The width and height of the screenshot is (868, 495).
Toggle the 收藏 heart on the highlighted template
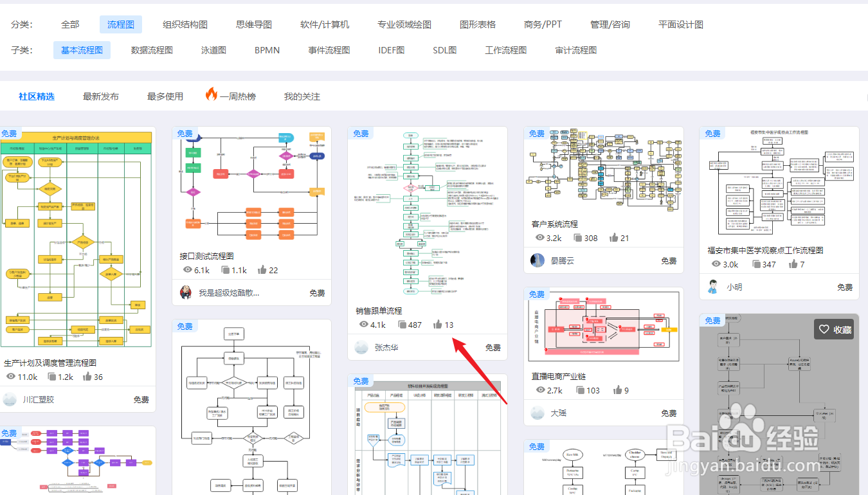825,328
